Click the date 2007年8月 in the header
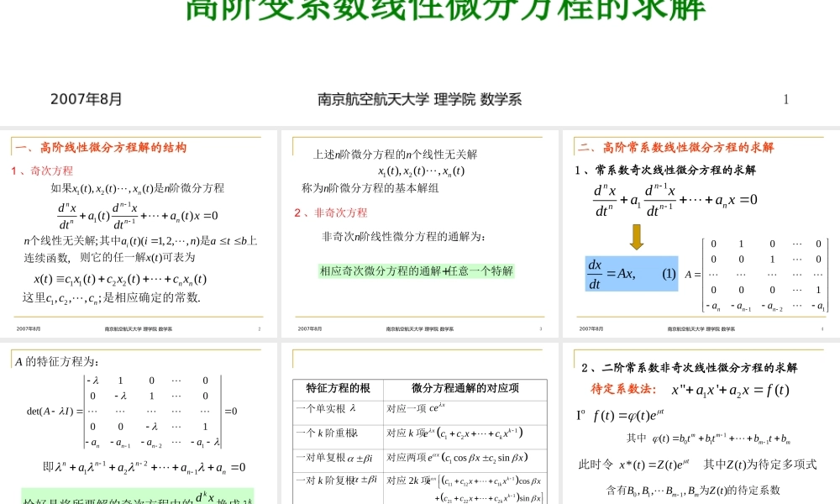Image resolution: width=840 pixels, height=504 pixels. [86, 99]
